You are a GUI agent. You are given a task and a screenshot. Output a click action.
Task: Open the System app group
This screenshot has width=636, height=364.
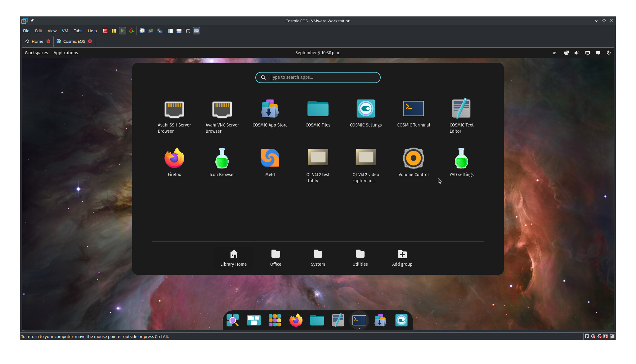tap(318, 258)
